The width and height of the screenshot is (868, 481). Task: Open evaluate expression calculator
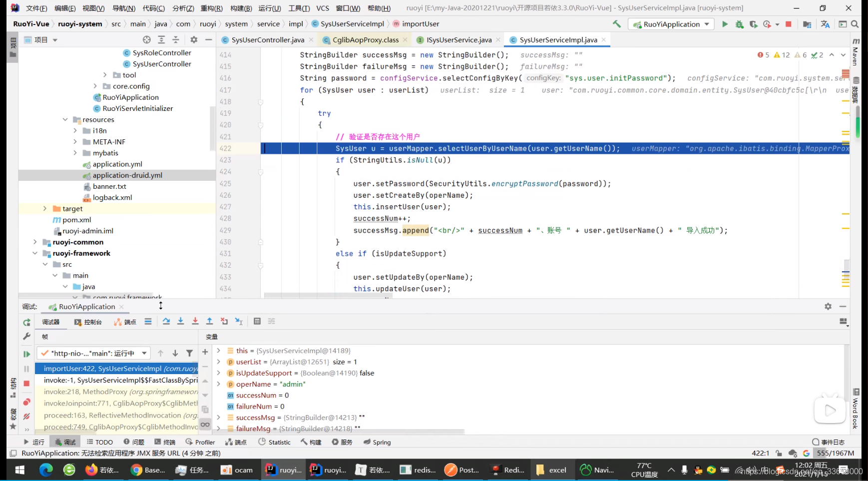(x=257, y=321)
